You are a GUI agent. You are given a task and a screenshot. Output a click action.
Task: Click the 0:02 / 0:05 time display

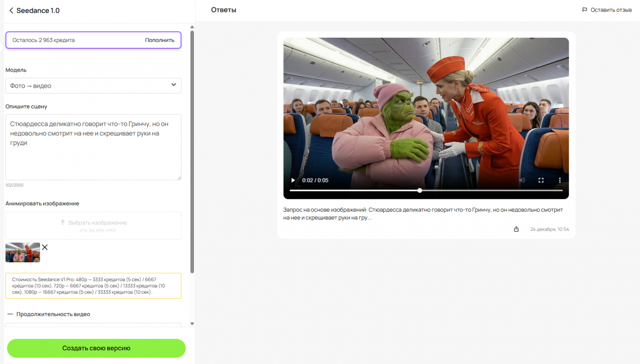point(315,180)
